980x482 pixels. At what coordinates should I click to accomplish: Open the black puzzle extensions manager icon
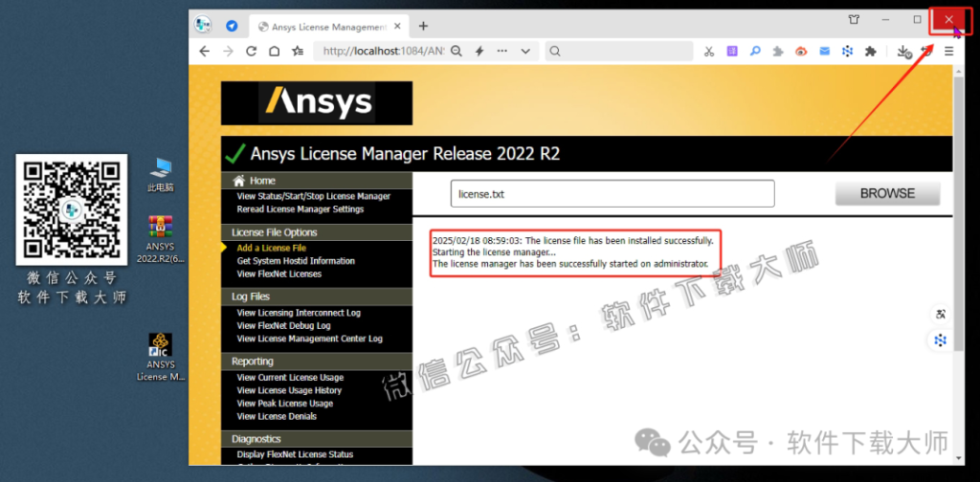coord(871,52)
